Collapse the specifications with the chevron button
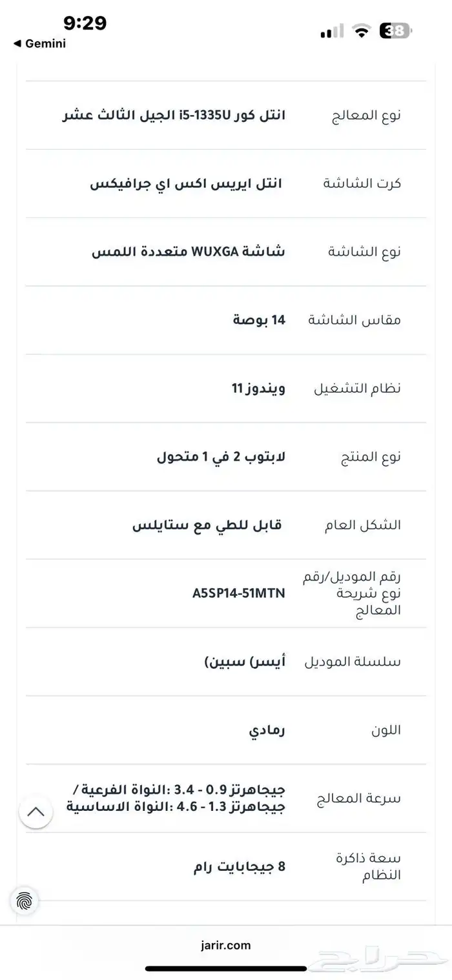Image resolution: width=452 pixels, height=980 pixels. (x=36, y=811)
